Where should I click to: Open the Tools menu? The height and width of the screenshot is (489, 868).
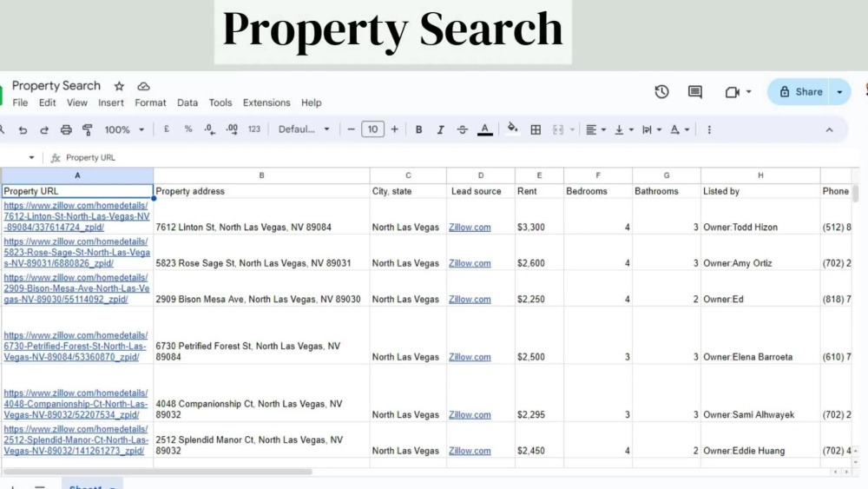[220, 102]
